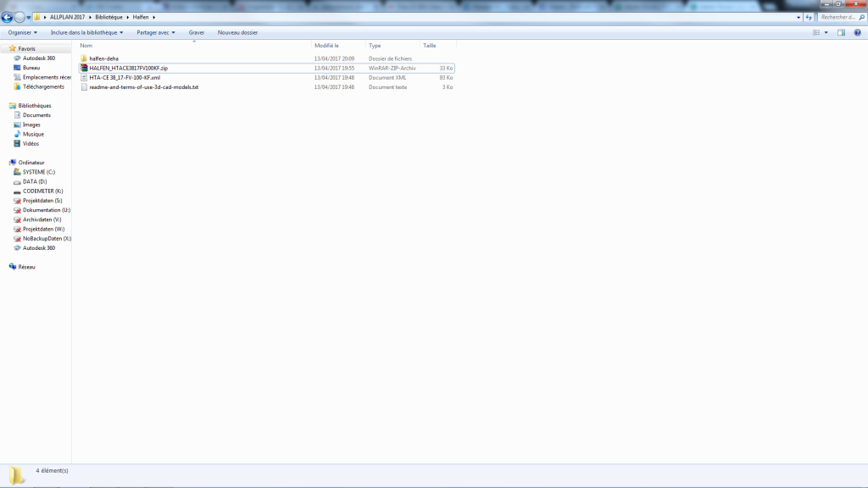Open the CODEMETER (K:) drive

pos(42,191)
